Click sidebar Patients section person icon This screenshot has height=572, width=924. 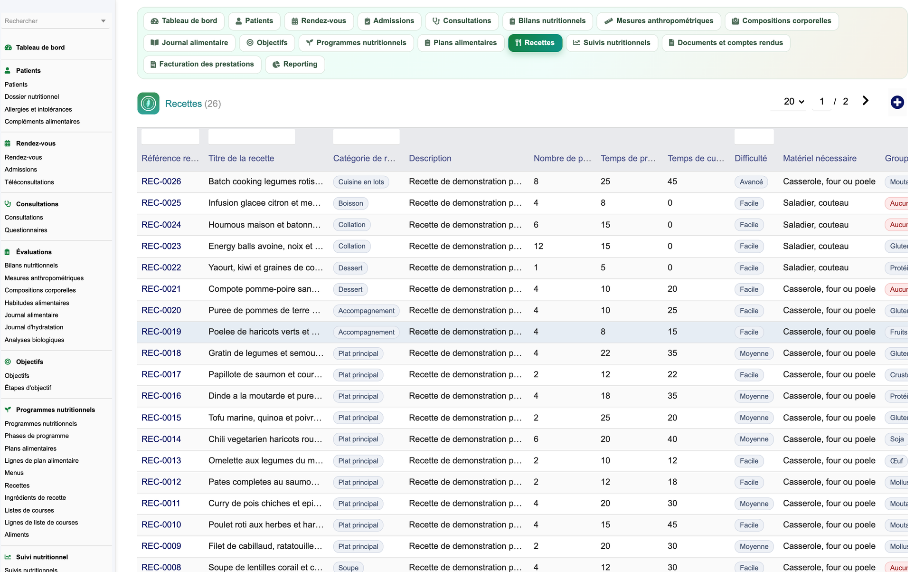click(8, 70)
